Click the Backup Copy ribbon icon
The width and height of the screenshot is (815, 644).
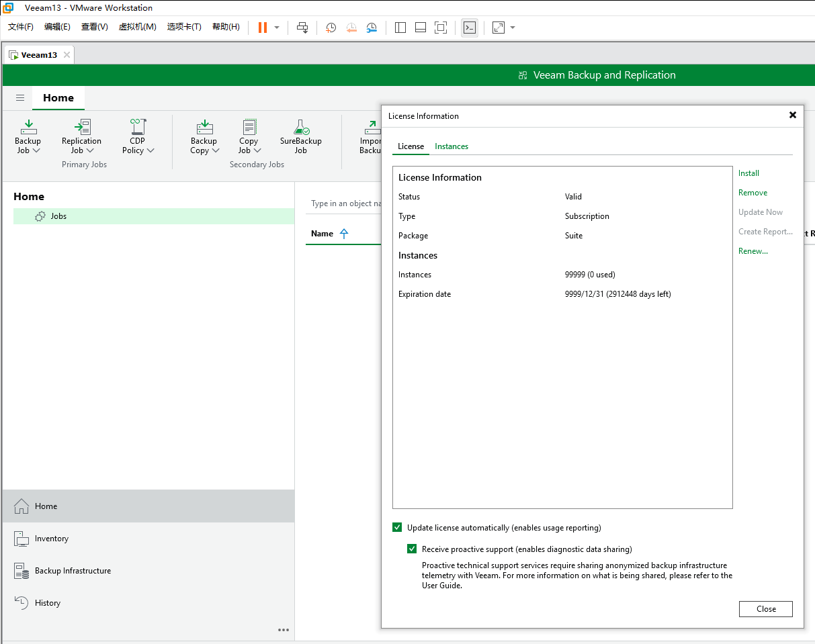pyautogui.click(x=204, y=127)
